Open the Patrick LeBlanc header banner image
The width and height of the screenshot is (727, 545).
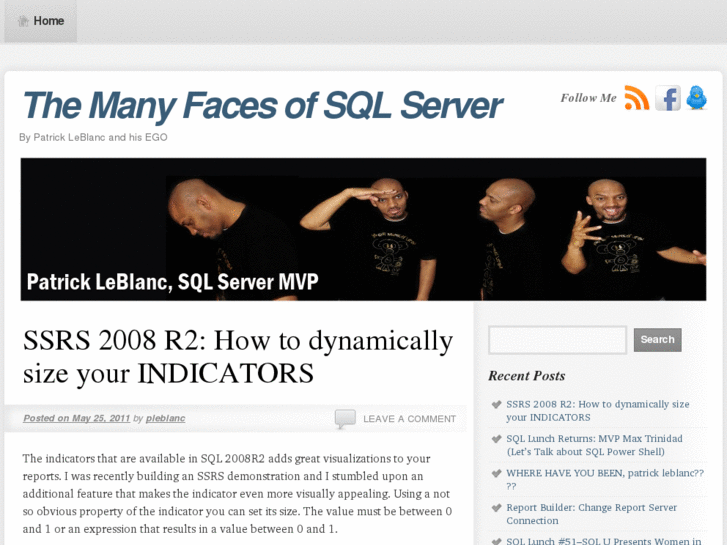pos(363,229)
